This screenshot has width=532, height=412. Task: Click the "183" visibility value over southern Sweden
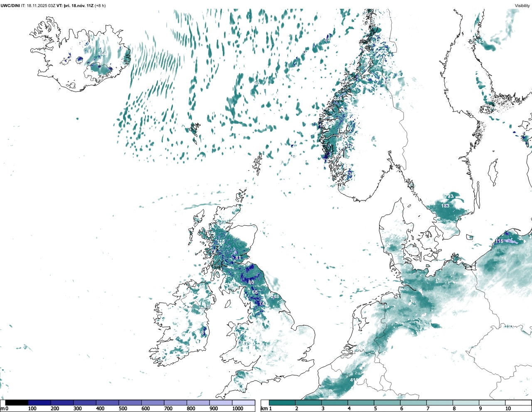pos(445,206)
